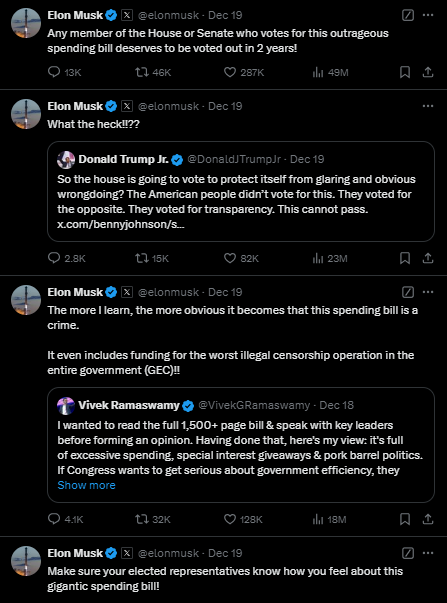Open the x.com/bennyjohnson link

[x=121, y=224]
